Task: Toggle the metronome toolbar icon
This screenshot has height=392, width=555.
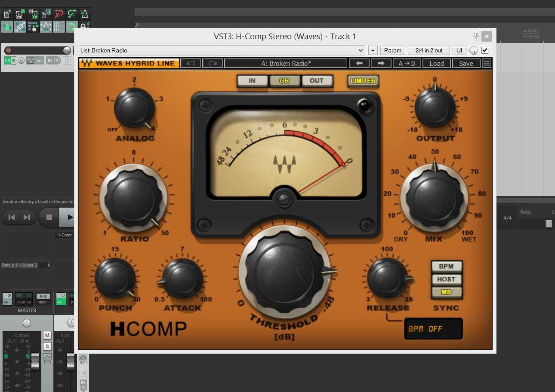Action: coord(85,14)
